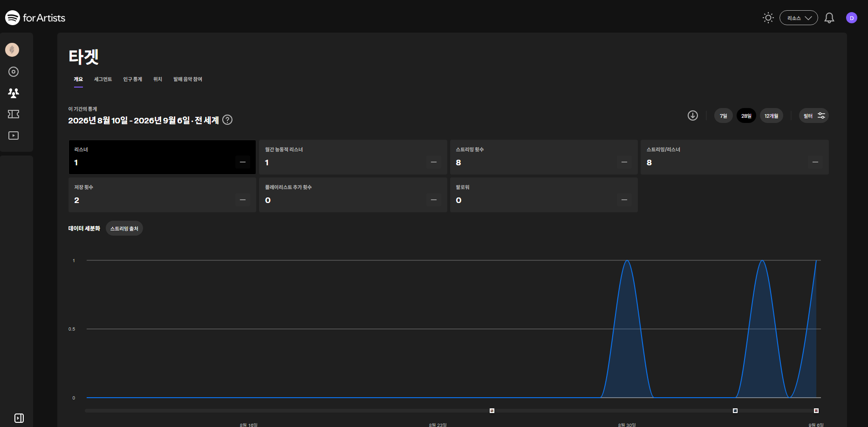Toggle light theme sun icon

point(768,18)
